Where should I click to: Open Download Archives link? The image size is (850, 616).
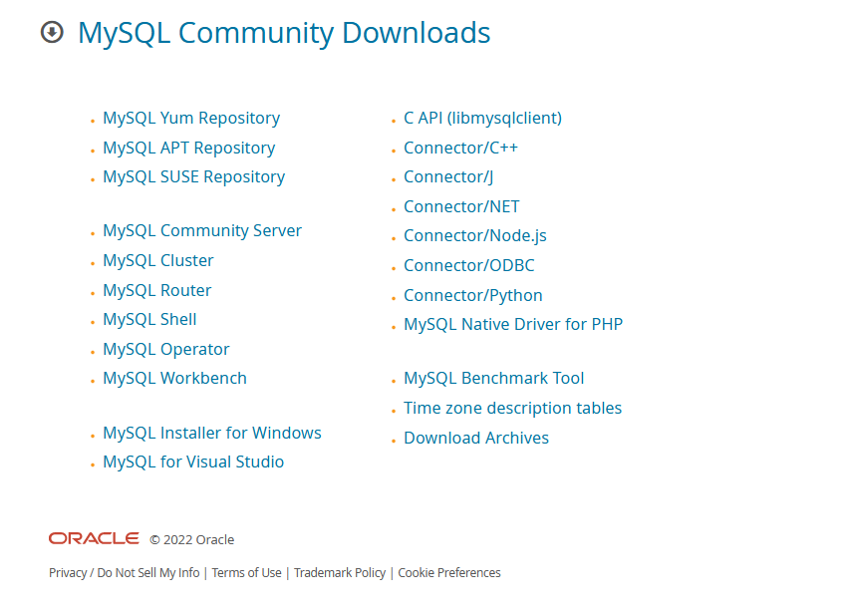476,438
